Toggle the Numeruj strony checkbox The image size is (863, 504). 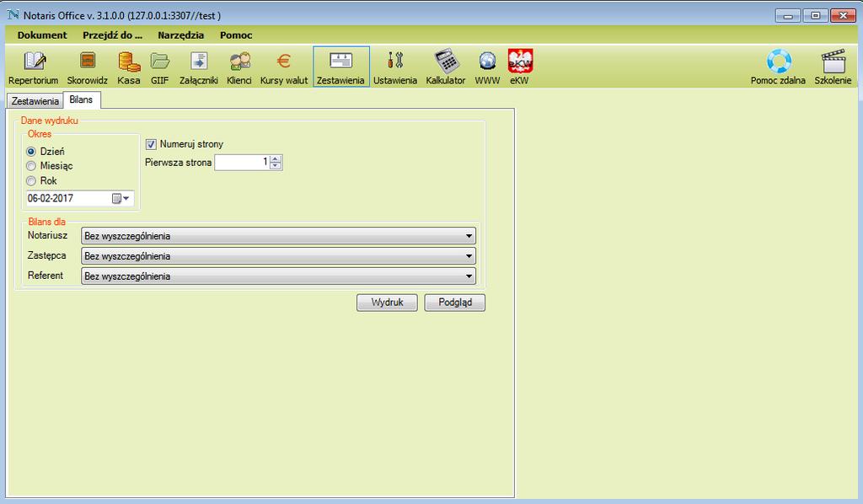click(151, 144)
